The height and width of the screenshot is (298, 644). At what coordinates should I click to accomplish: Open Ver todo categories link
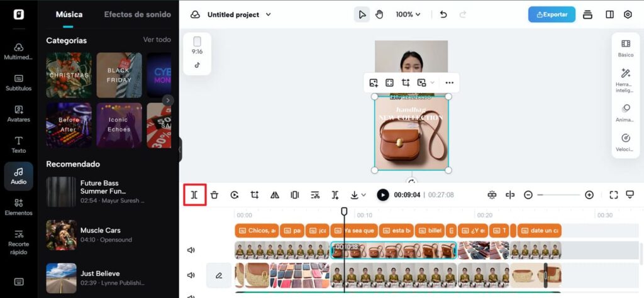click(157, 40)
